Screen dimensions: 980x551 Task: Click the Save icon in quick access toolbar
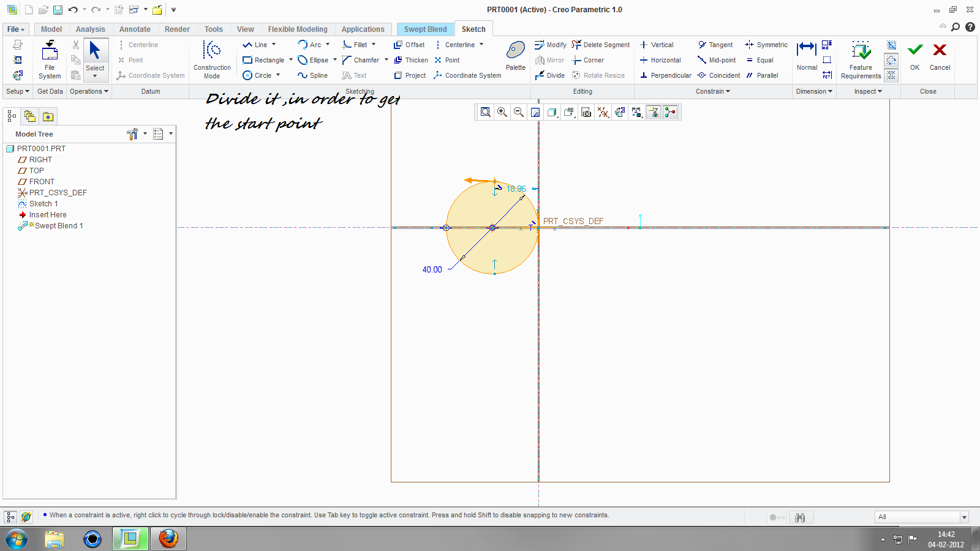[58, 10]
